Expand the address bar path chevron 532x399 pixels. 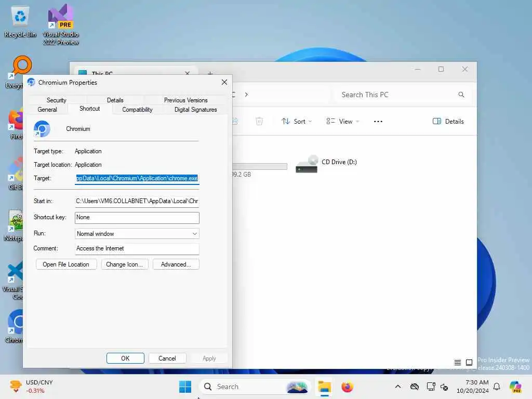click(x=246, y=95)
